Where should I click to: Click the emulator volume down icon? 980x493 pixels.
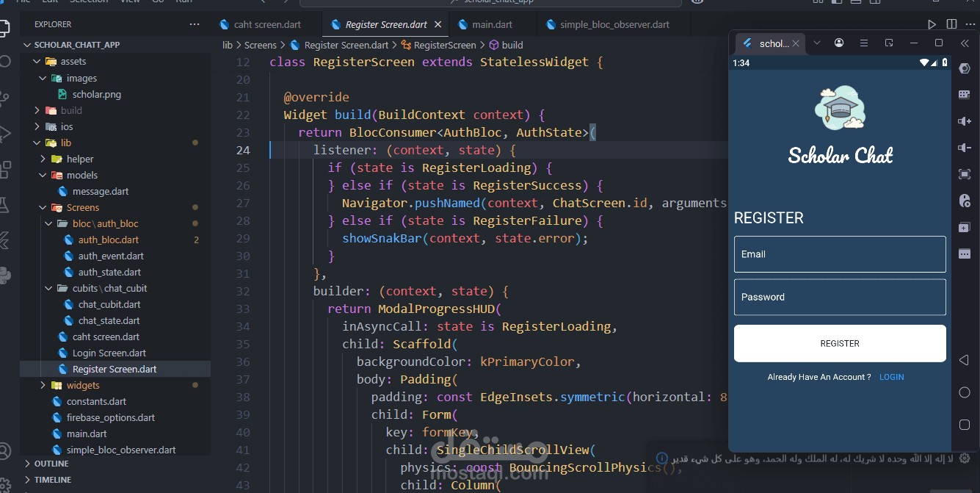965,148
